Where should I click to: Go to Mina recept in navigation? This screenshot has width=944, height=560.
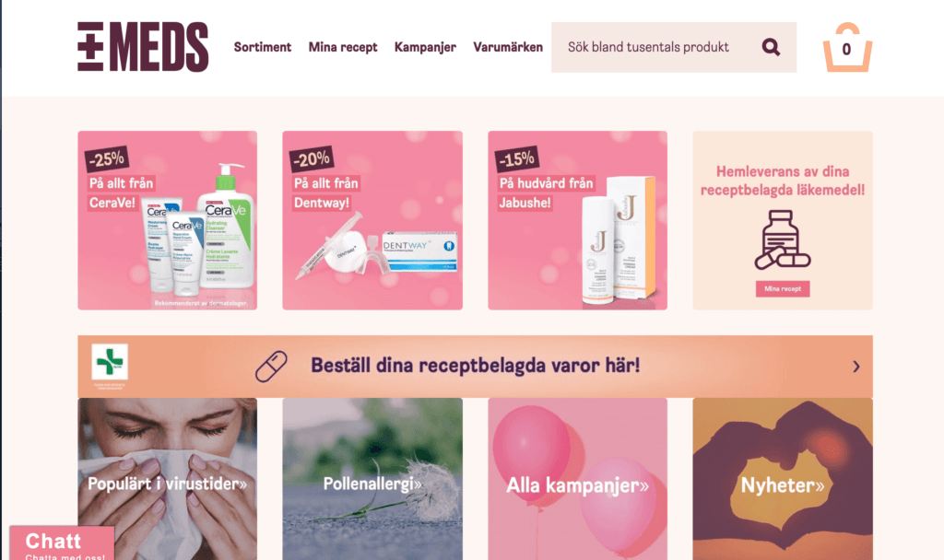pyautogui.click(x=343, y=47)
